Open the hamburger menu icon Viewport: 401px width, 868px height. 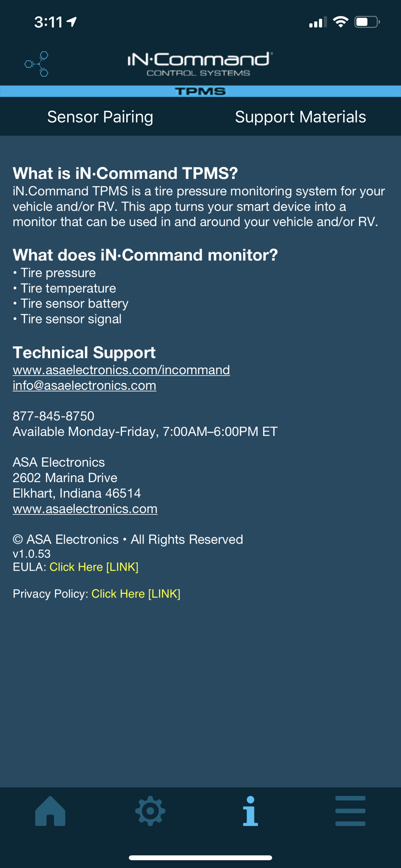(350, 811)
